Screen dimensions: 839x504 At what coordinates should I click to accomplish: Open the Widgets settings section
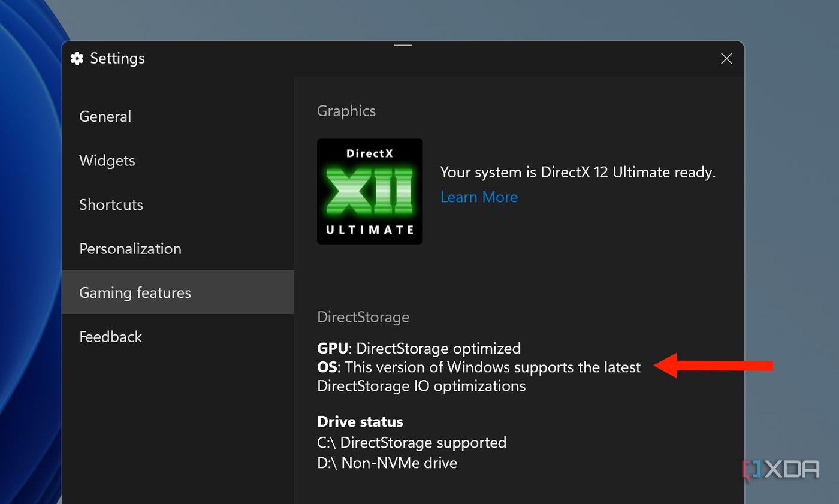pyautogui.click(x=177, y=160)
